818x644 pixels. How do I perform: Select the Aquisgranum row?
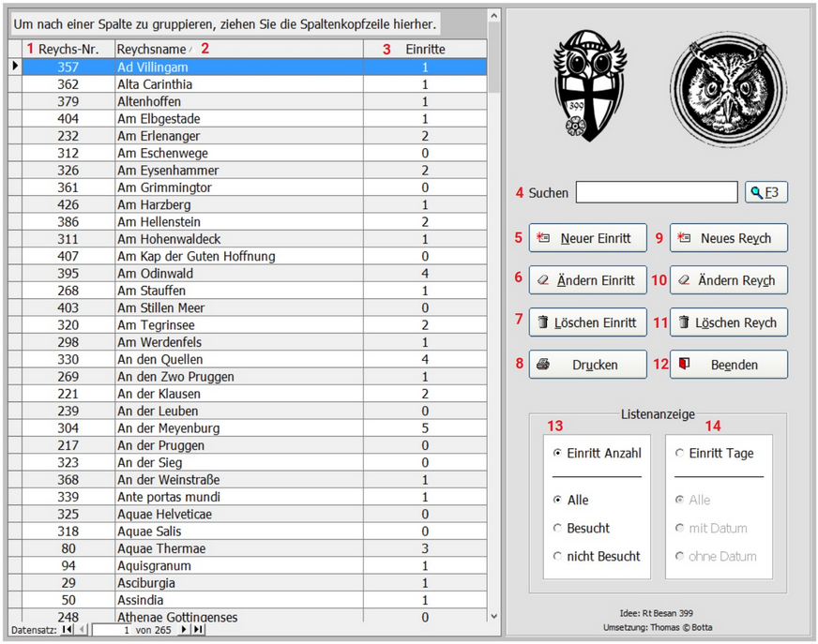[x=254, y=566]
